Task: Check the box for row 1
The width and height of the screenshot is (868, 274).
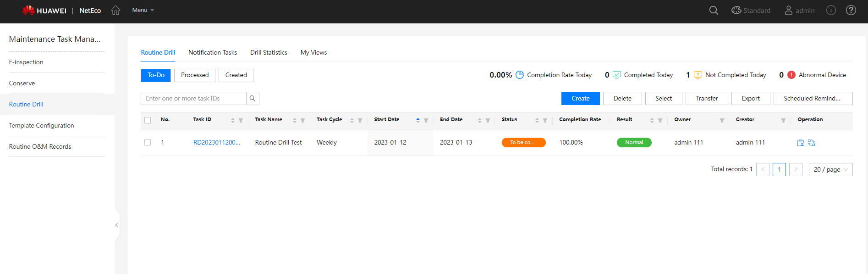Action: point(148,143)
